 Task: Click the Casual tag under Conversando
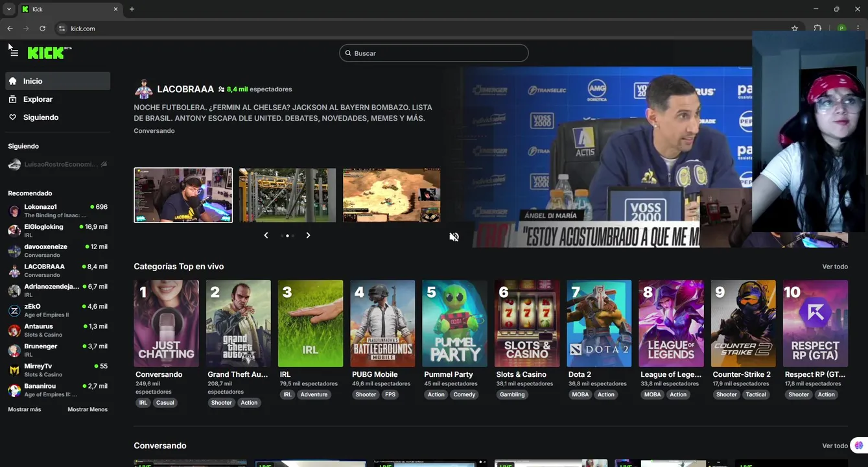pos(165,403)
